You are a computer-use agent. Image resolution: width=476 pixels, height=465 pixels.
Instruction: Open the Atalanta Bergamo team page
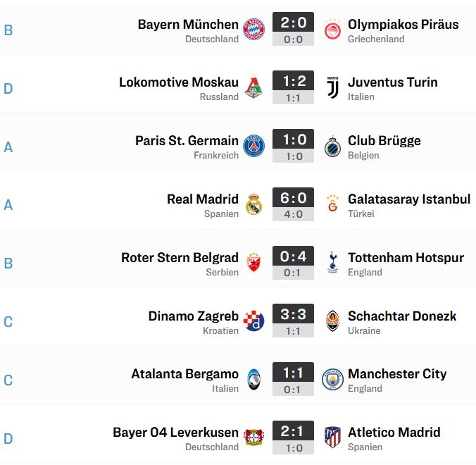pos(185,374)
